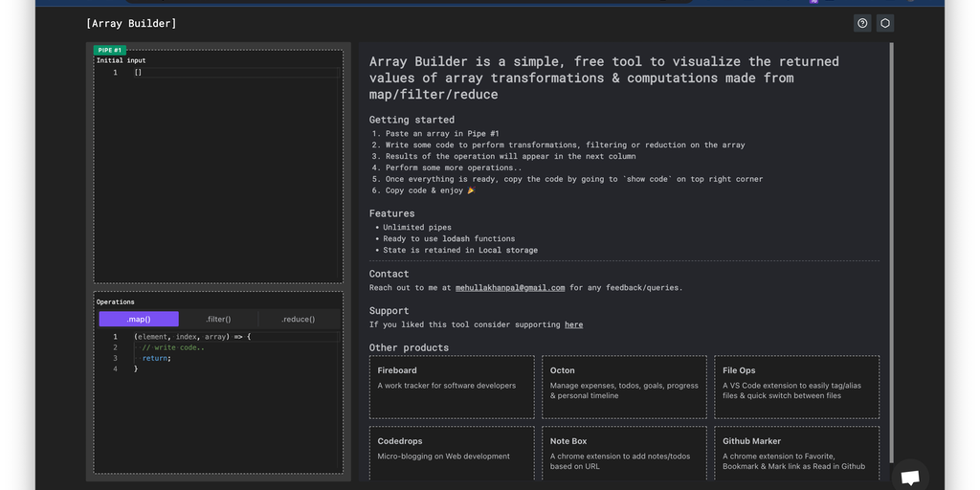Open the File Ops product card

796,387
